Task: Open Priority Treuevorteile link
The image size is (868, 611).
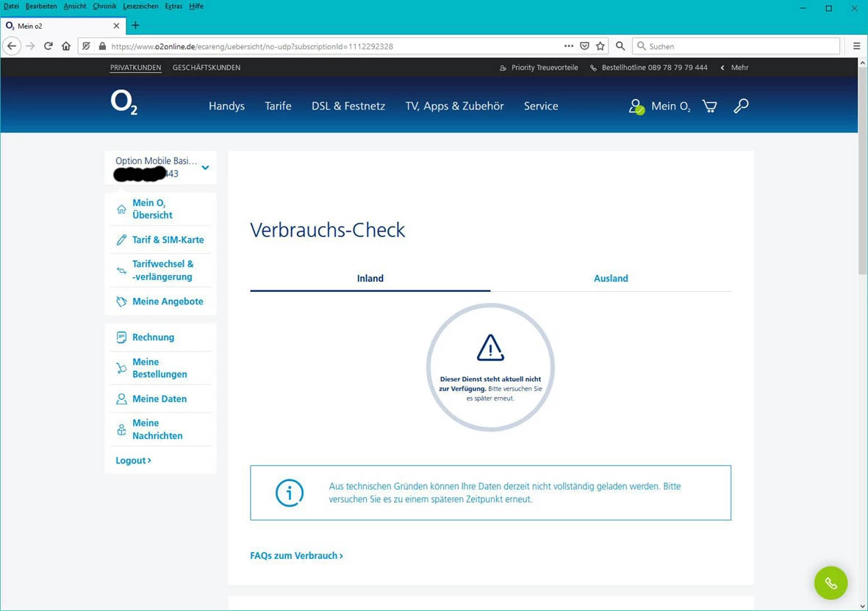Action: coord(539,68)
